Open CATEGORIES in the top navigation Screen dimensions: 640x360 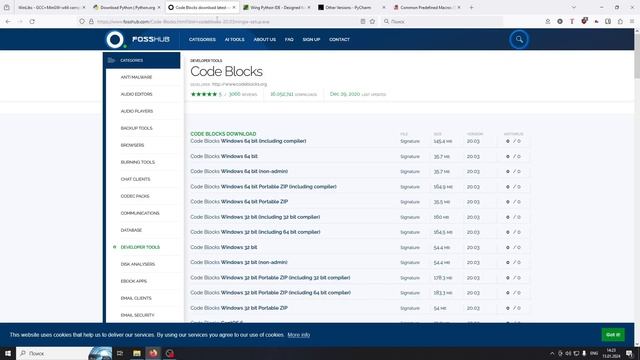click(202, 40)
